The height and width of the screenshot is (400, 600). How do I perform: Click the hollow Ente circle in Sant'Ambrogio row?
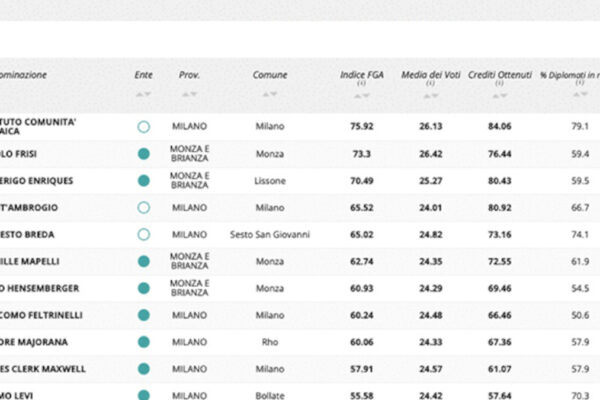pyautogui.click(x=144, y=208)
